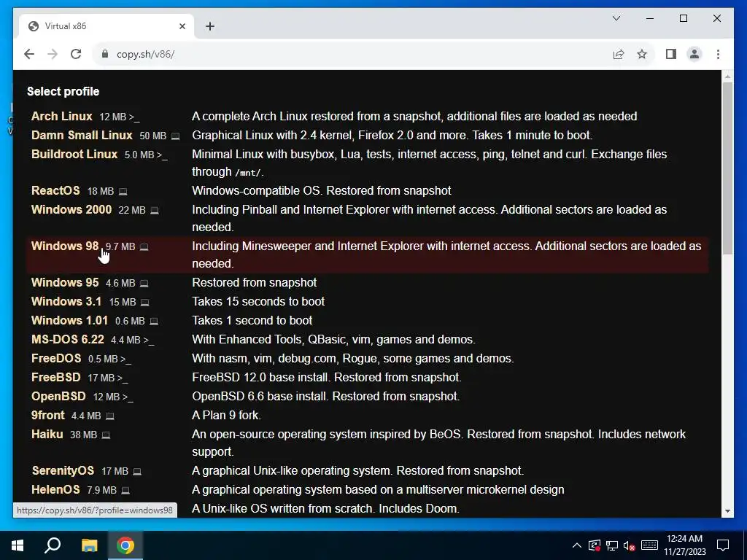Open the share this page icon
This screenshot has height=560, width=747.
pos(619,54)
